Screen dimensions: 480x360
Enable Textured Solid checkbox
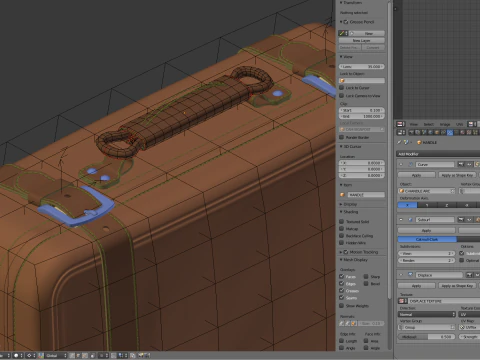[341, 221]
